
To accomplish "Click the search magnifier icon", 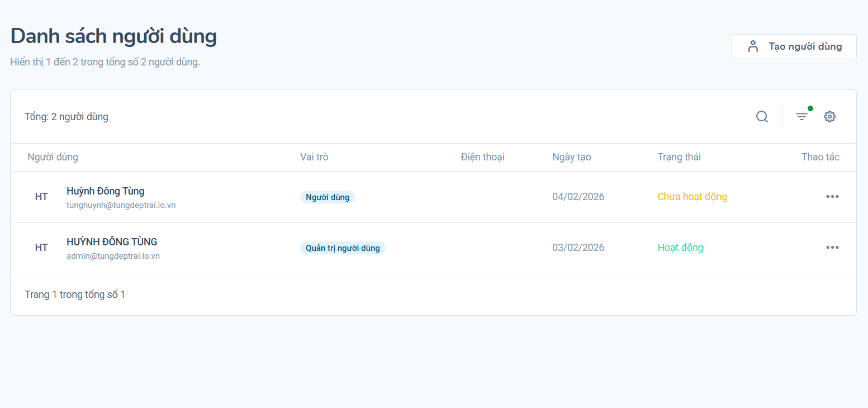I will [762, 117].
